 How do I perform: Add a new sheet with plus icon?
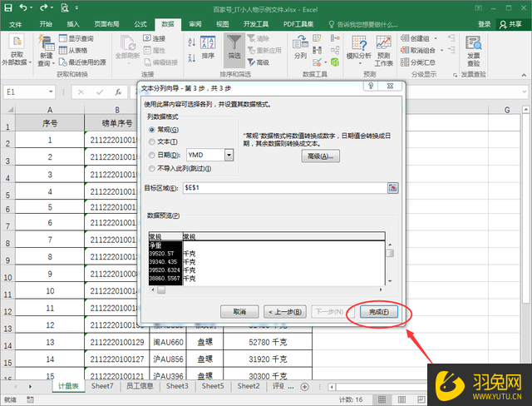click(305, 387)
